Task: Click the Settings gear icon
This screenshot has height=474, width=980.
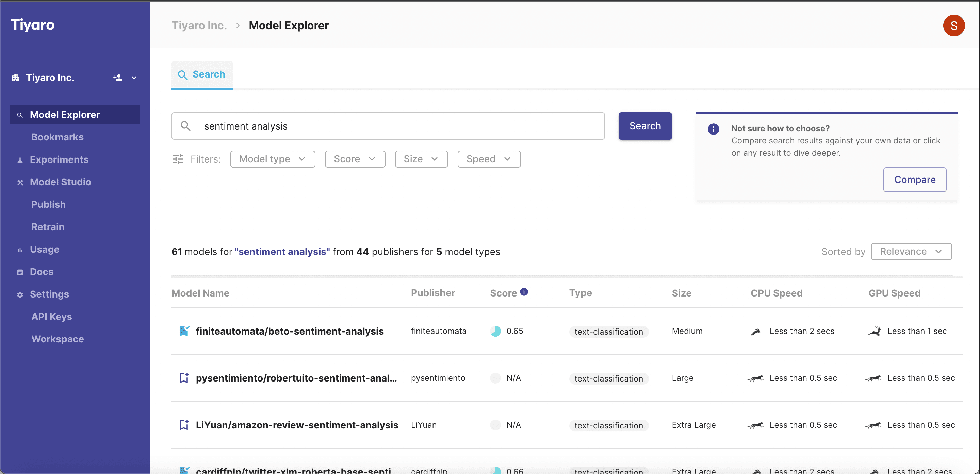Action: (20, 294)
